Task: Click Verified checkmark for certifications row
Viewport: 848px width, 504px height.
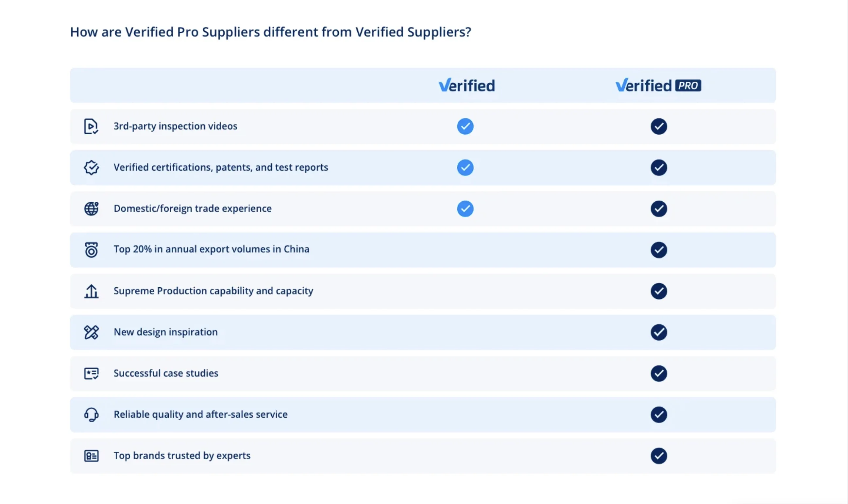Action: (x=465, y=167)
